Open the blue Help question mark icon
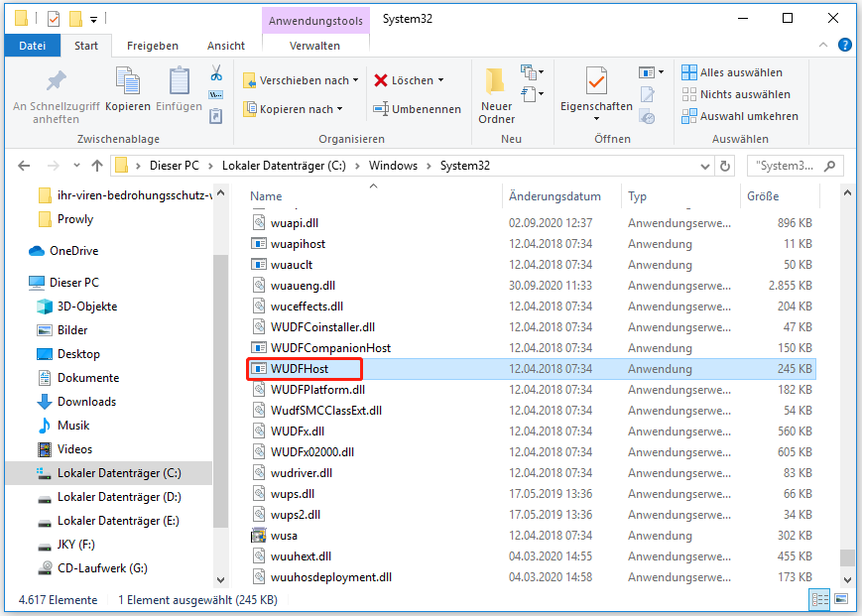The width and height of the screenshot is (862, 616). point(844,45)
